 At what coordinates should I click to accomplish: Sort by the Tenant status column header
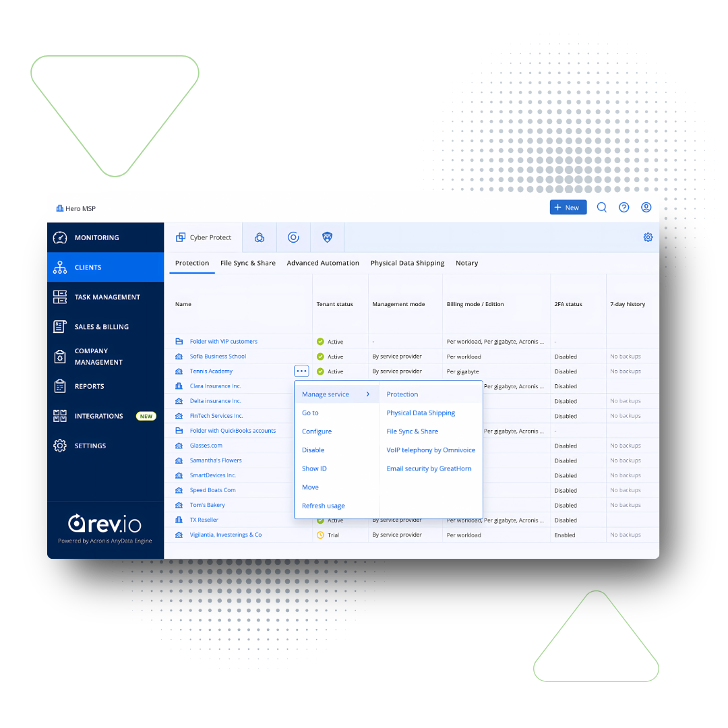click(334, 304)
